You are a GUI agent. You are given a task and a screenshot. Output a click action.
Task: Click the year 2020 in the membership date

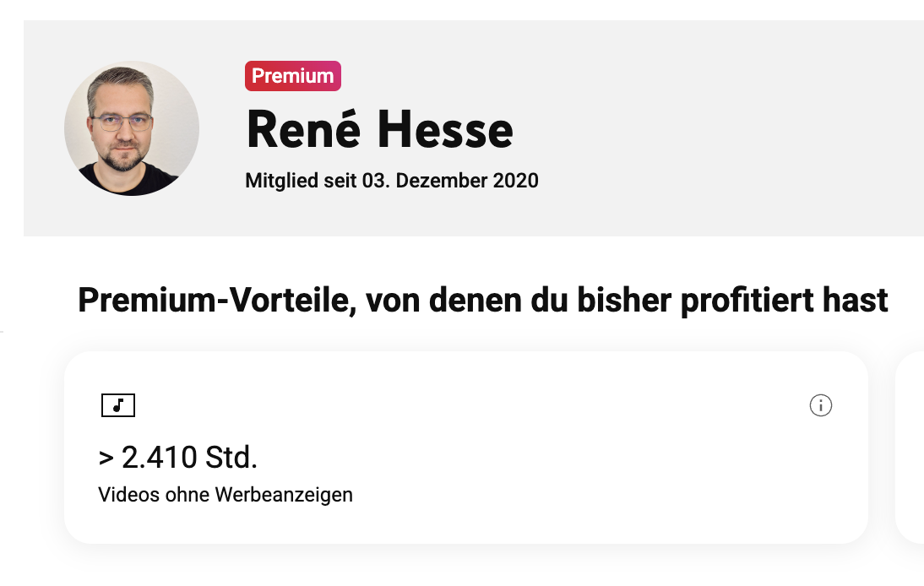click(515, 180)
